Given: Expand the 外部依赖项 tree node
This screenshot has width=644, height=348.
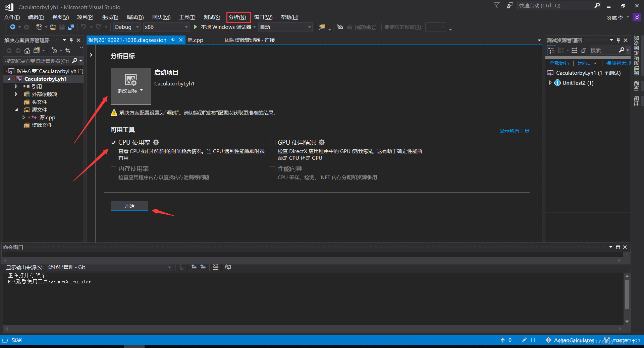Looking at the screenshot, I should pyautogui.click(x=16, y=94).
